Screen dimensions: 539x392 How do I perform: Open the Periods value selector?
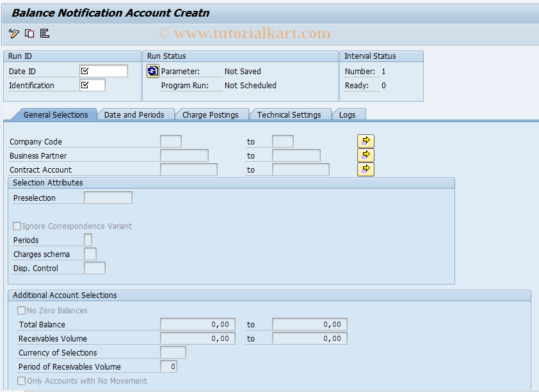click(x=87, y=240)
